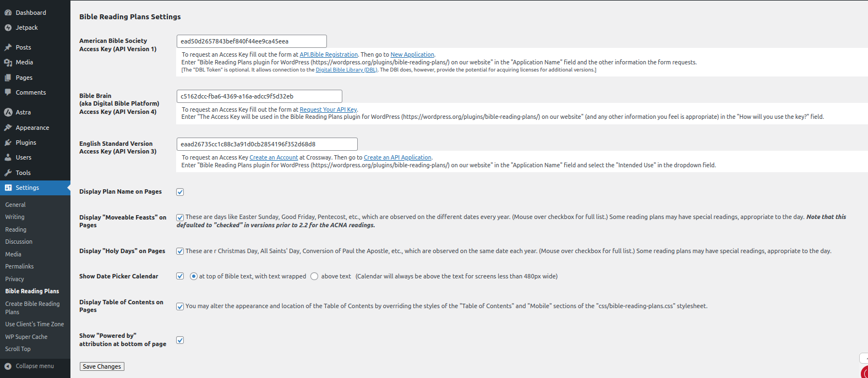Open Create an Account link
The height and width of the screenshot is (378, 868).
[x=274, y=157]
